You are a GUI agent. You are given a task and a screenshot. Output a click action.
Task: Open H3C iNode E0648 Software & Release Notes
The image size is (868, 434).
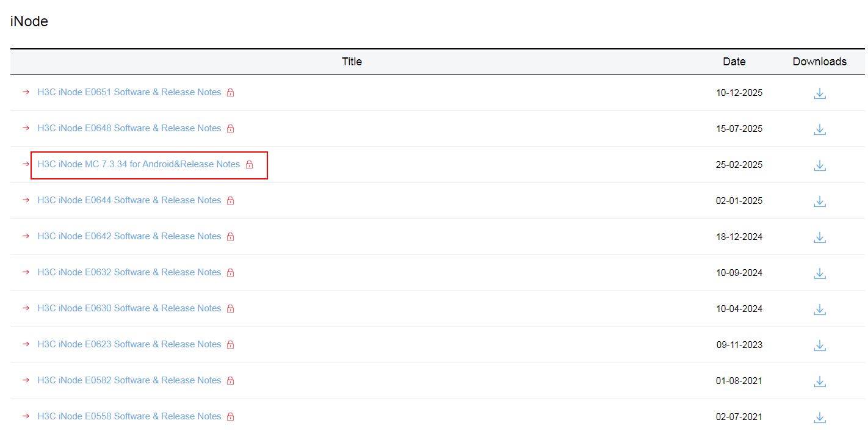[129, 128]
